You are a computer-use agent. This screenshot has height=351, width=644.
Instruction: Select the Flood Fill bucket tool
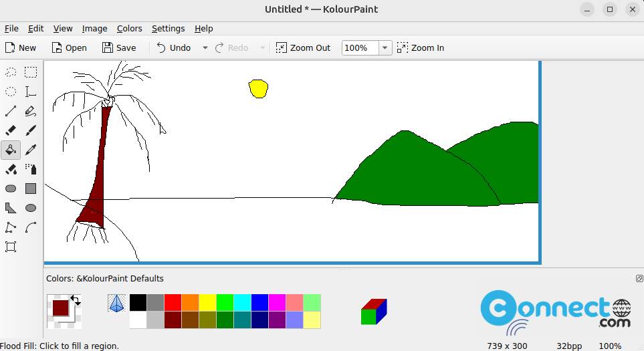click(11, 150)
